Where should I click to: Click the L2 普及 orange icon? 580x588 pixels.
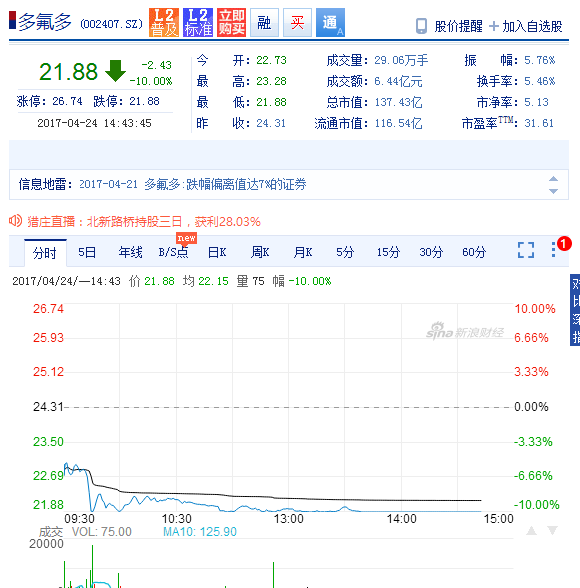tap(164, 22)
